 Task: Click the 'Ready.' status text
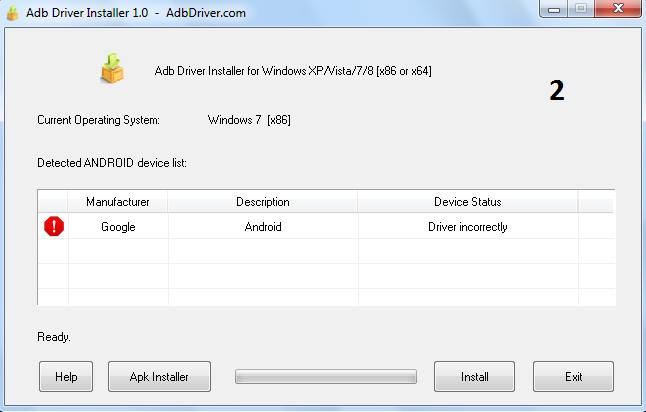[54, 337]
